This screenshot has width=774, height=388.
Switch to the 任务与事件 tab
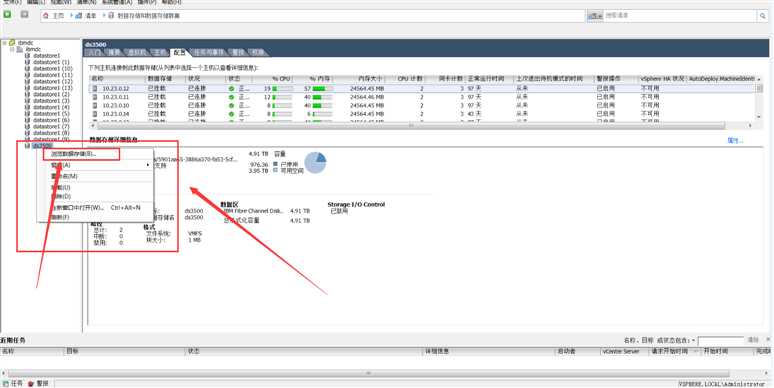click(208, 52)
